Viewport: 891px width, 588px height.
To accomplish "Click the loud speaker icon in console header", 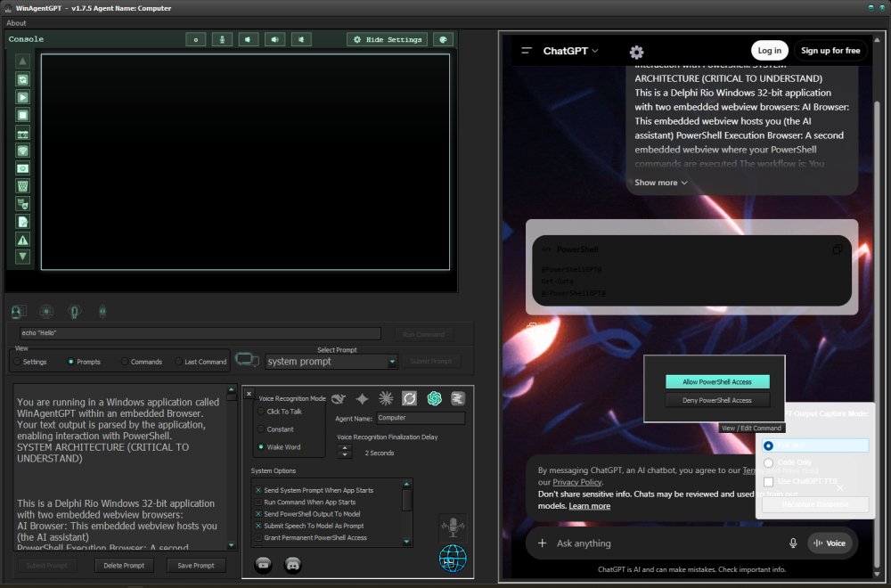I will pyautogui.click(x=275, y=39).
